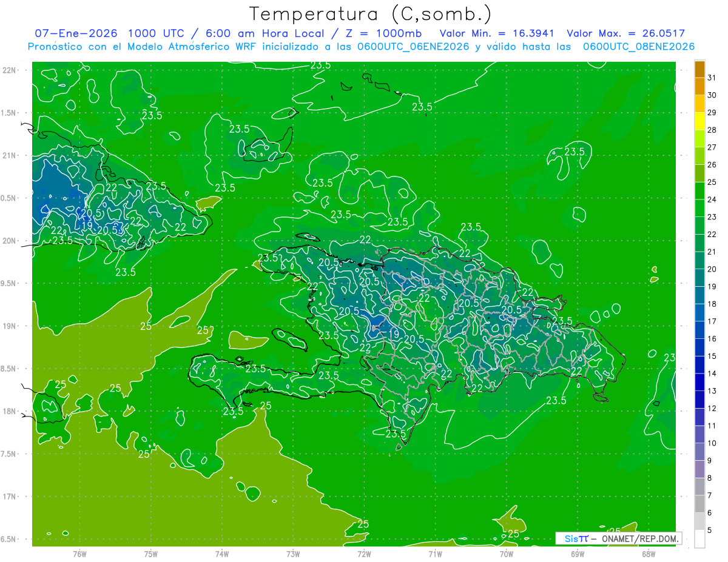This screenshot has height=562, width=728.
Task: Click the 74W longitude axis label
Action: [222, 554]
